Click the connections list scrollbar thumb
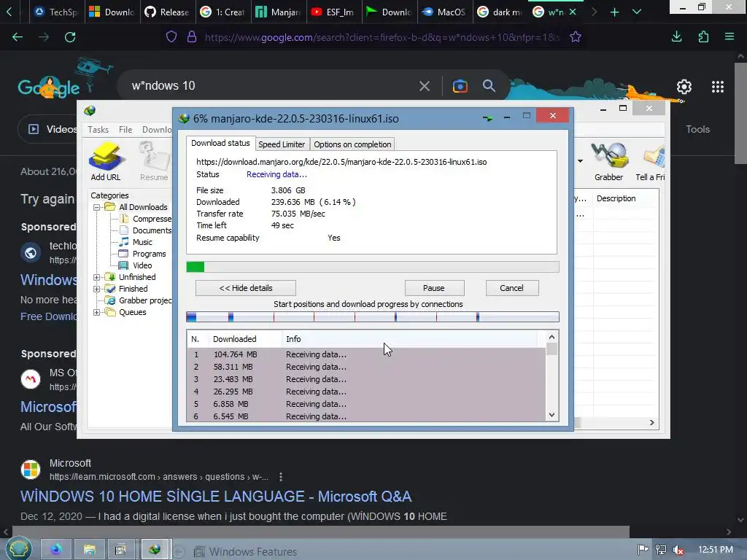The width and height of the screenshot is (747, 560). [551, 349]
